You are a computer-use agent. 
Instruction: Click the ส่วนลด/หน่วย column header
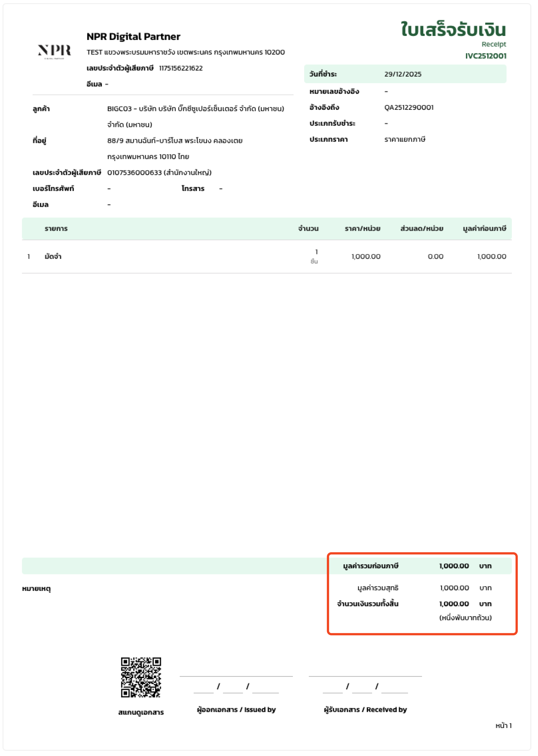(x=421, y=229)
